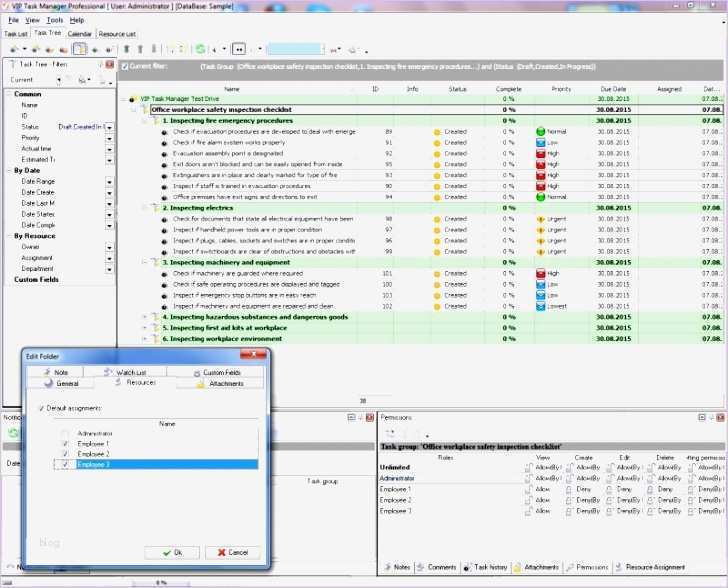The height and width of the screenshot is (588, 728).
Task: Open the Date Range filter dropdown
Action: point(110,182)
